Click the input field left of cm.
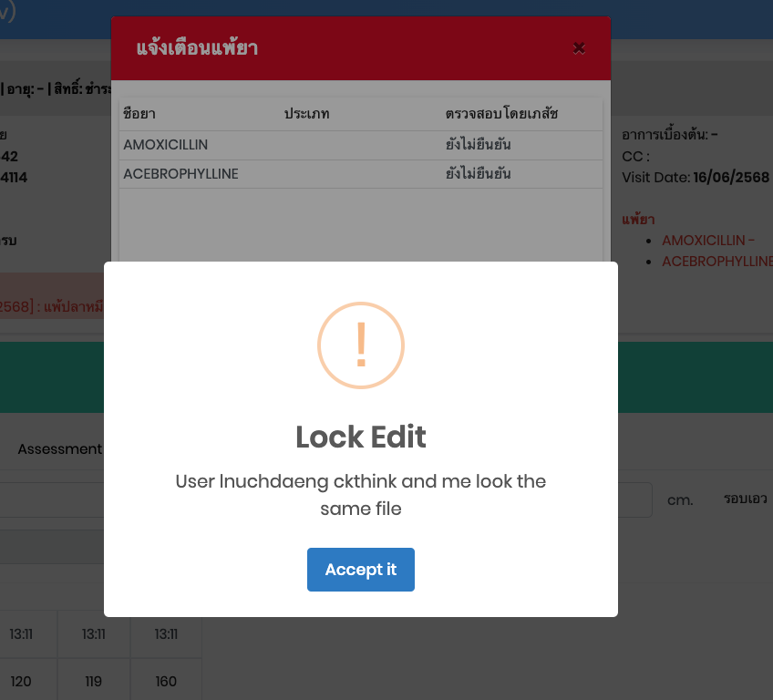The image size is (773, 700). point(635,499)
